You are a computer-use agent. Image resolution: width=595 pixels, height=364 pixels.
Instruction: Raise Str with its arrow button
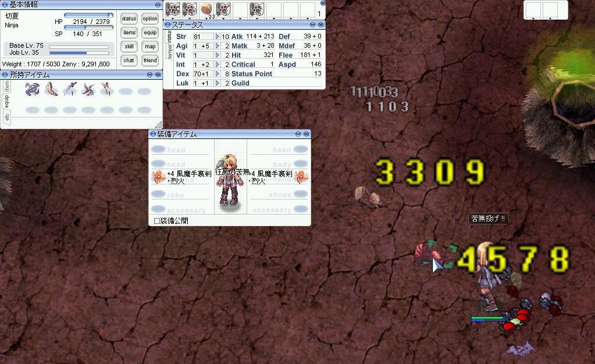tap(217, 37)
